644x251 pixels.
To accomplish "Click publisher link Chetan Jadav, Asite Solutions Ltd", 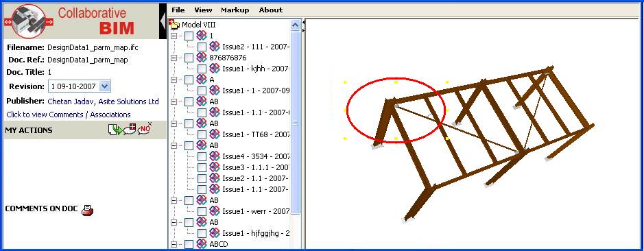I will (103, 101).
